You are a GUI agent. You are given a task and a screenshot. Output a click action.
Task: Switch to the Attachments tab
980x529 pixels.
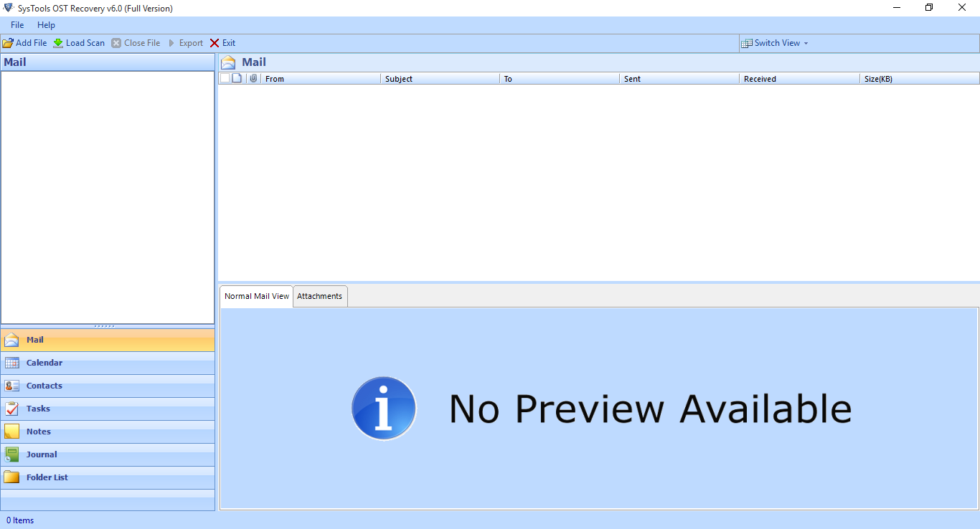click(x=320, y=296)
